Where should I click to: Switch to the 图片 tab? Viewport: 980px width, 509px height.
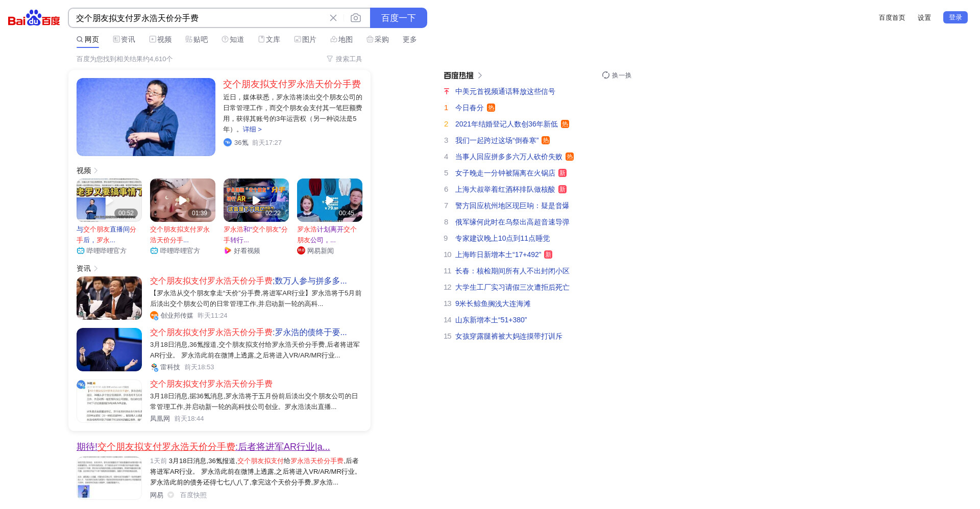click(305, 39)
